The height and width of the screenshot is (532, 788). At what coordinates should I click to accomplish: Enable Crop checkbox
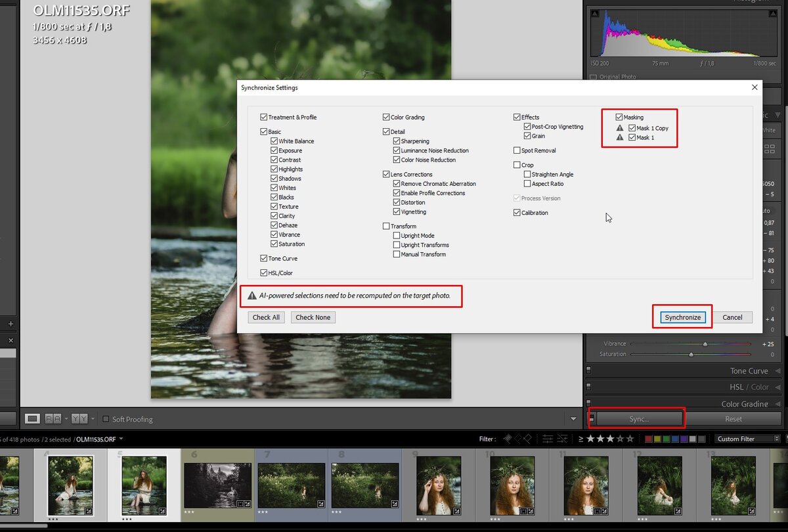[517, 165]
